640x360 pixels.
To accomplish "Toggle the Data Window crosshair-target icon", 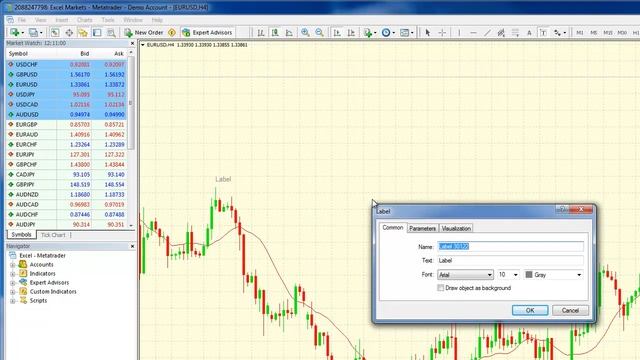I will pos(69,33).
